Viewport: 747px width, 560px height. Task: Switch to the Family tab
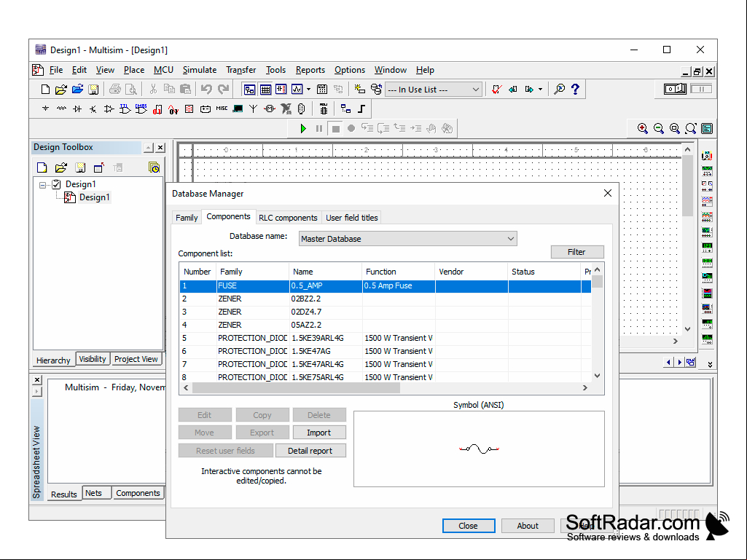point(187,218)
